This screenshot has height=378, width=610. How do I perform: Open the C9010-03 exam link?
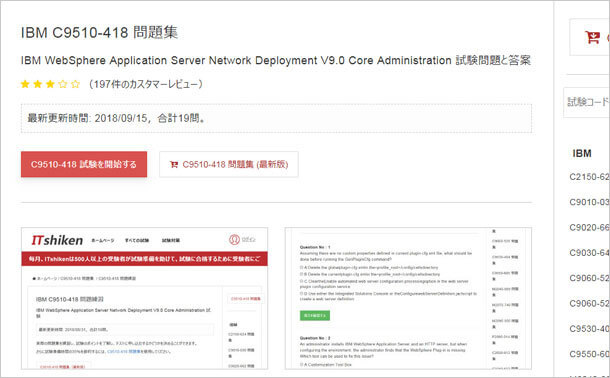[589, 202]
